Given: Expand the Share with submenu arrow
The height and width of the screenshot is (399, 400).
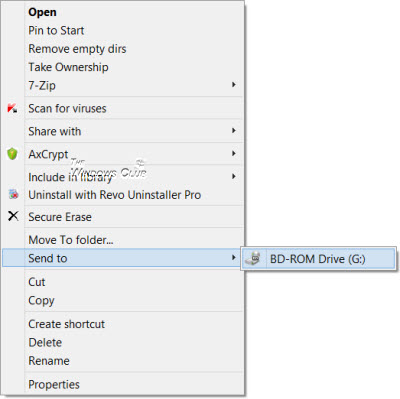Looking at the screenshot, I should coord(234,131).
